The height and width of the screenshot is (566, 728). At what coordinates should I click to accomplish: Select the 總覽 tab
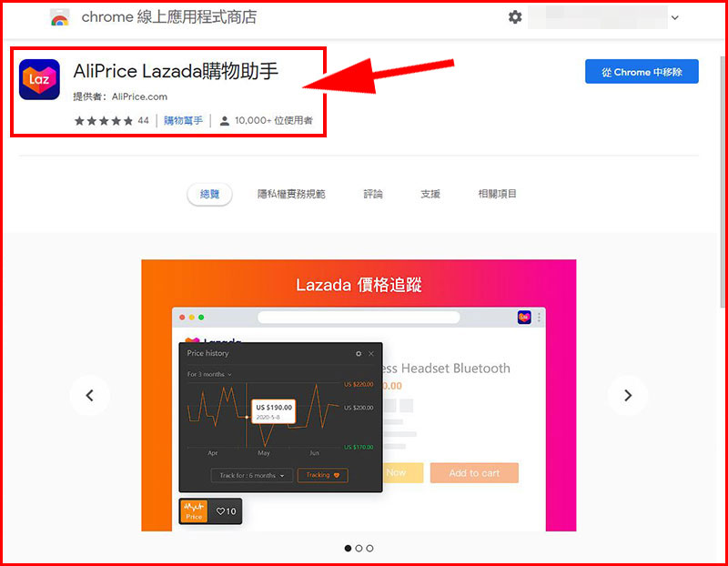coord(209,194)
